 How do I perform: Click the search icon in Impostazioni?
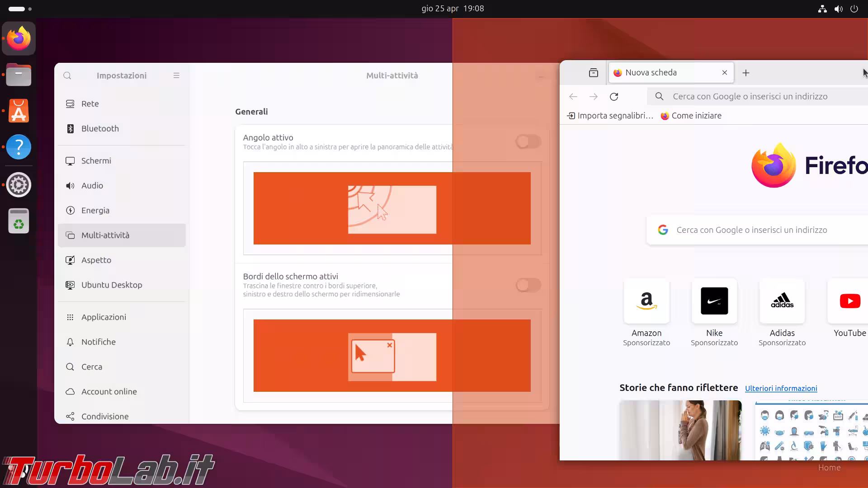click(x=67, y=75)
